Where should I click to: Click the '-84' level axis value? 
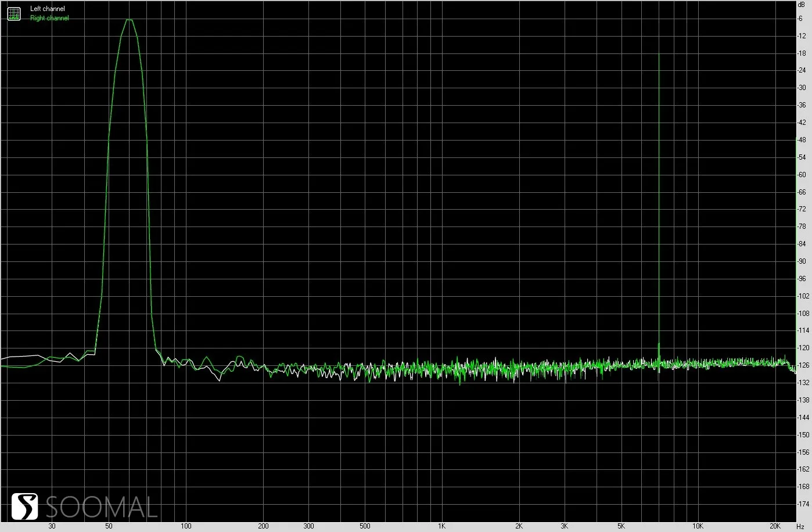(802, 244)
